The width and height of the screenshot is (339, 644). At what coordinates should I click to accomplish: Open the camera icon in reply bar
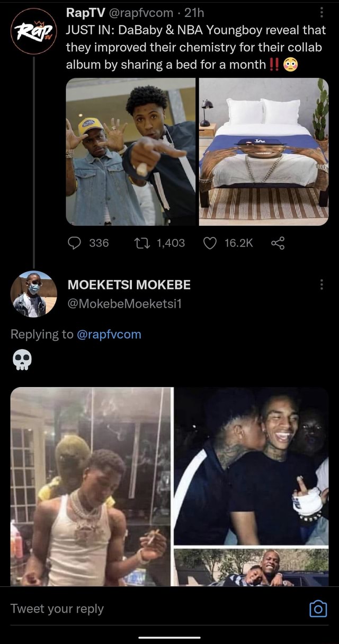[x=318, y=608]
